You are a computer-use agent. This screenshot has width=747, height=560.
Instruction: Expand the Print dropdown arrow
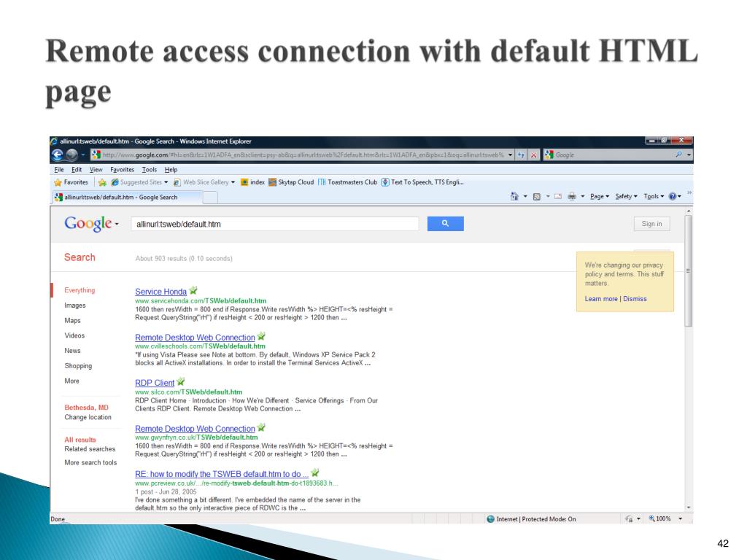582,196
